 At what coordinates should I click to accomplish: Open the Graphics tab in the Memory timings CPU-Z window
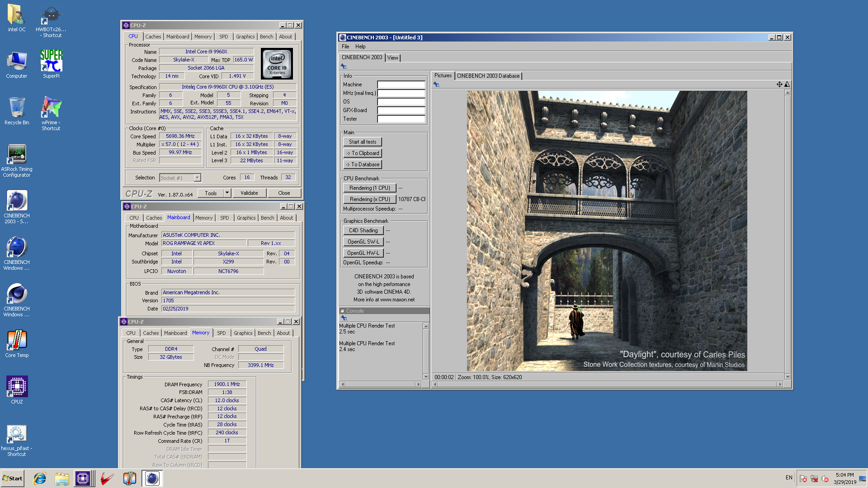[243, 333]
